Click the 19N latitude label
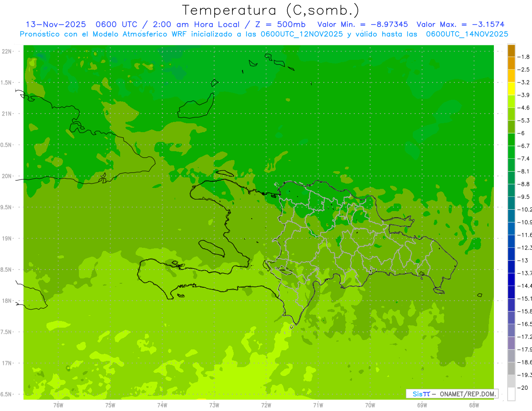 point(6,239)
